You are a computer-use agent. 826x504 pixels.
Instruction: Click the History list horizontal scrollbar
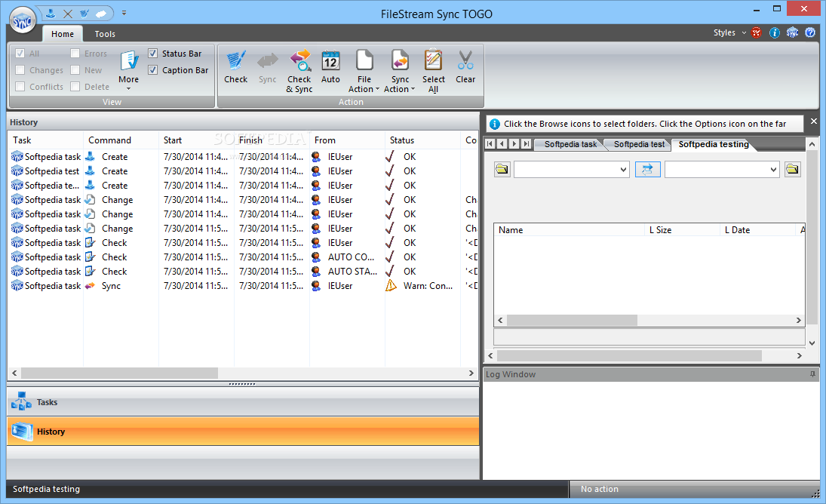pos(120,373)
